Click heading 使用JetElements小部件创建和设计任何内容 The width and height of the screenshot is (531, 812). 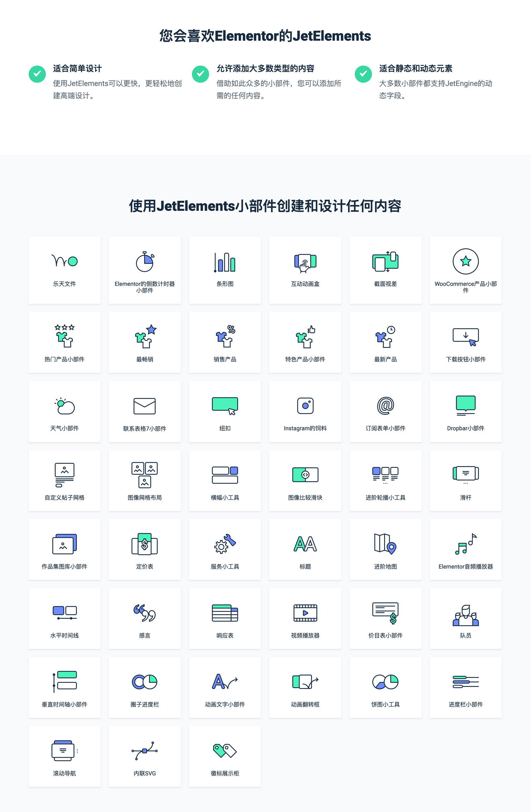point(265,206)
